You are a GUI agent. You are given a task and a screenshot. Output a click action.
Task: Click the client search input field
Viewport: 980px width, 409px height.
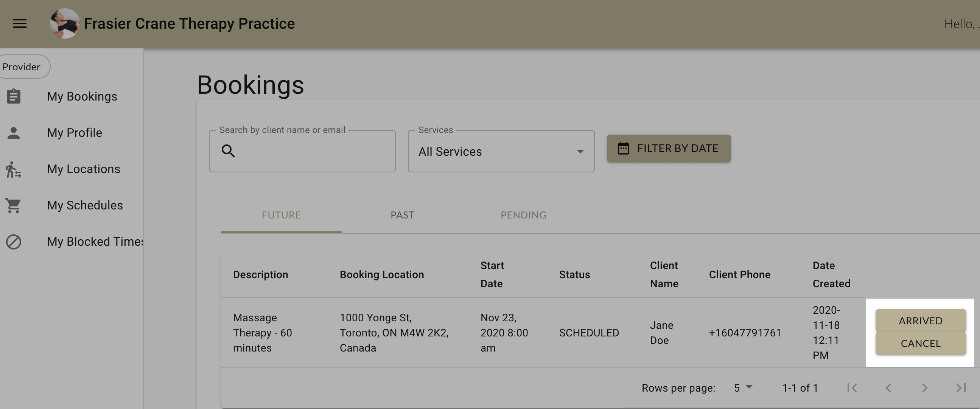[x=304, y=151]
